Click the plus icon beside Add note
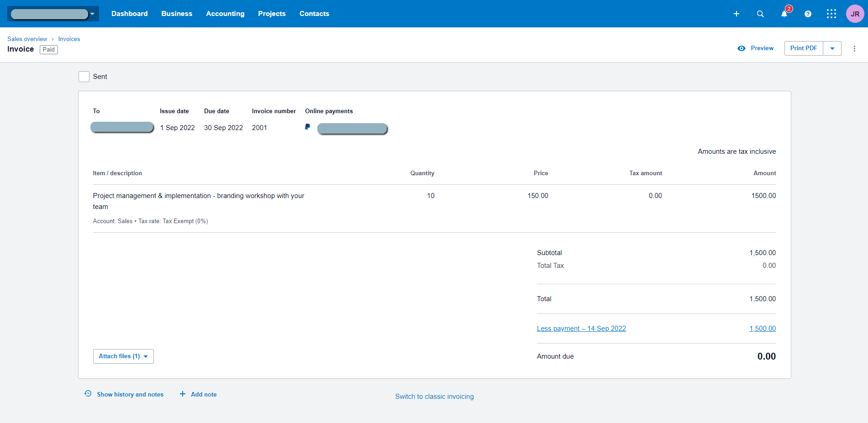The image size is (868, 423). (x=183, y=394)
